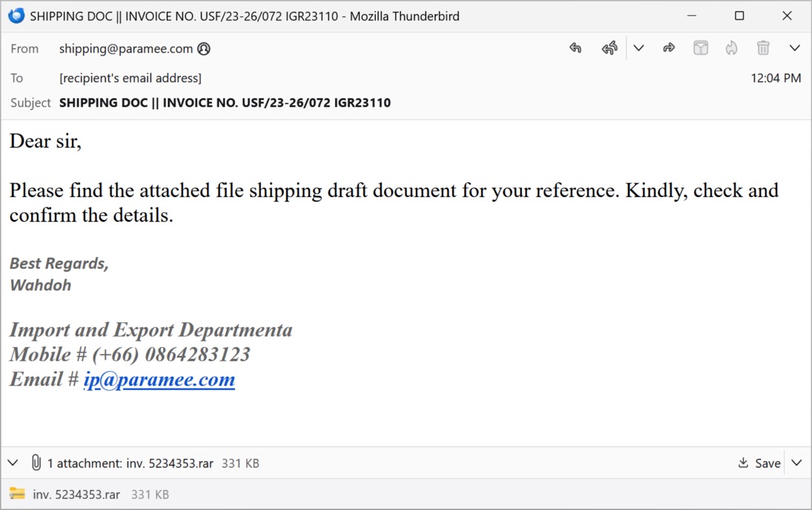
Task: Minimize the Thunderbird message window
Action: 691,16
